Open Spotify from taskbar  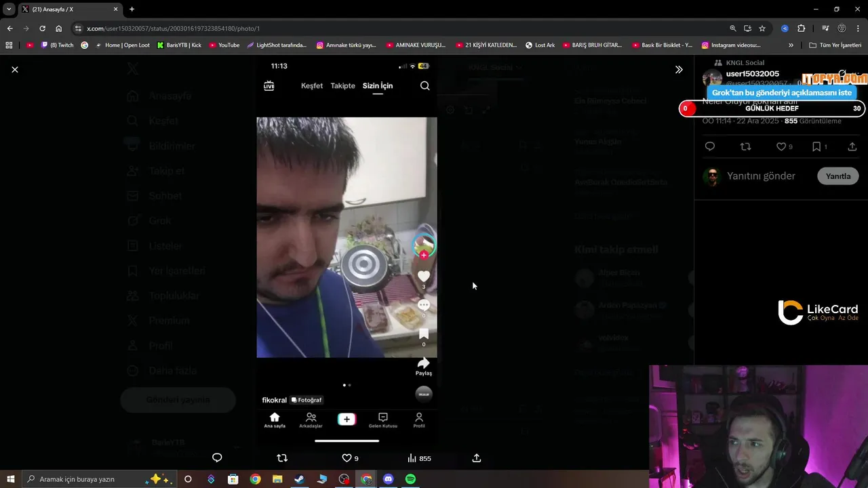point(410,479)
